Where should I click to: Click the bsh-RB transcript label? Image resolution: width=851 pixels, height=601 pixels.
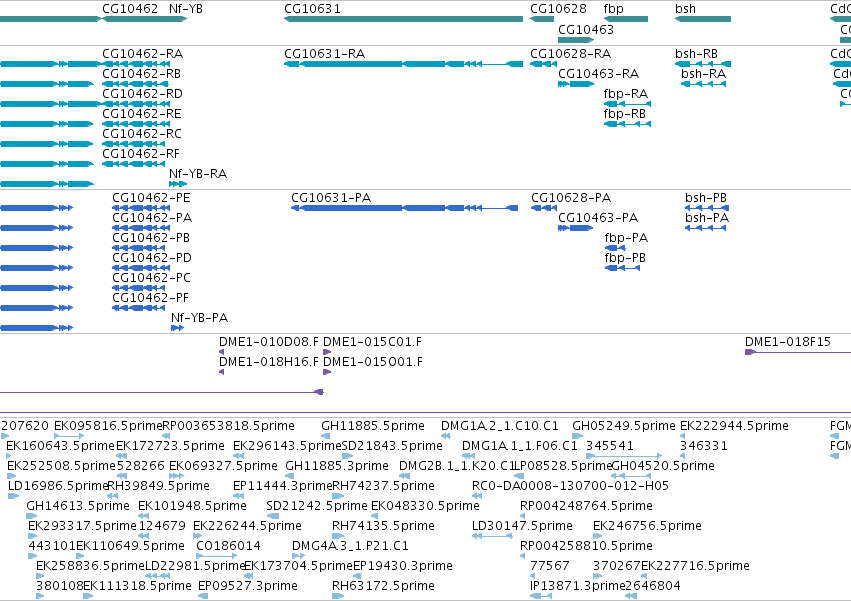696,54
